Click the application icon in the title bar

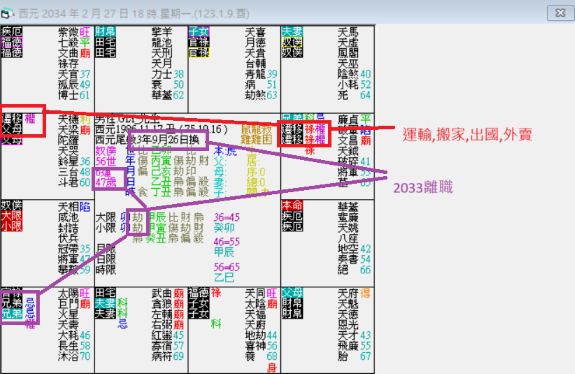[x=7, y=14]
